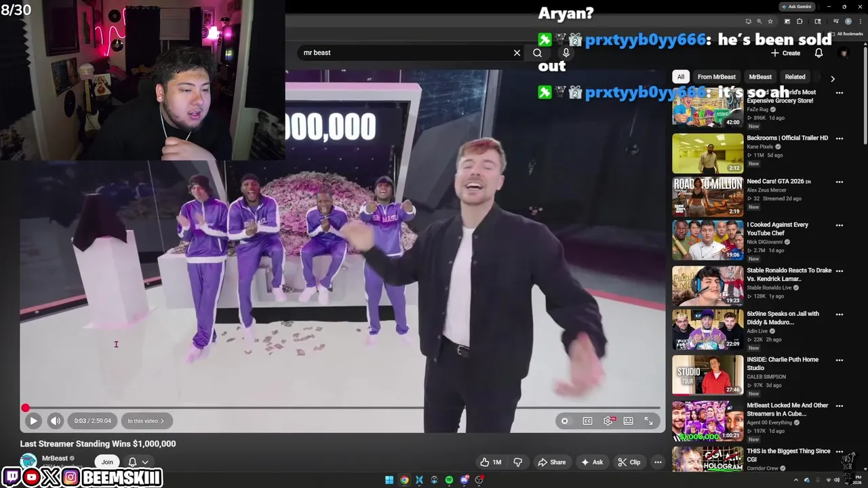Open the 'In this video' chapters
The width and height of the screenshot is (868, 488).
click(x=146, y=421)
